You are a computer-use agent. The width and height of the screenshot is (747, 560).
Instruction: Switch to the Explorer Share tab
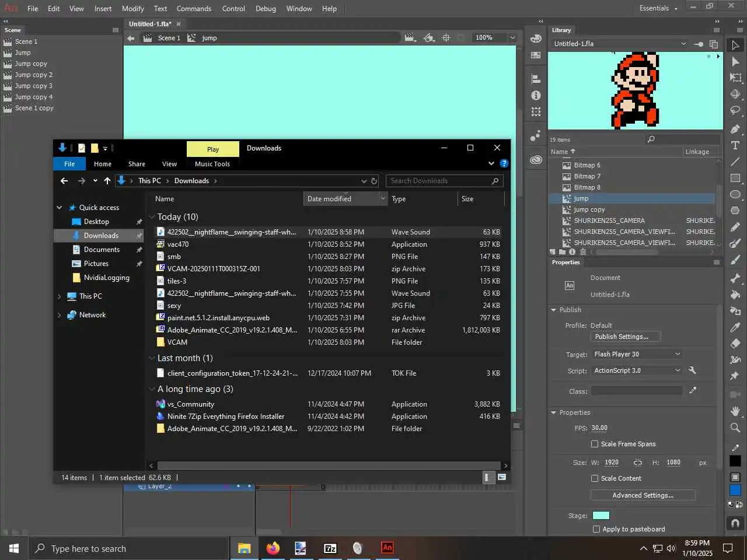[x=137, y=164]
